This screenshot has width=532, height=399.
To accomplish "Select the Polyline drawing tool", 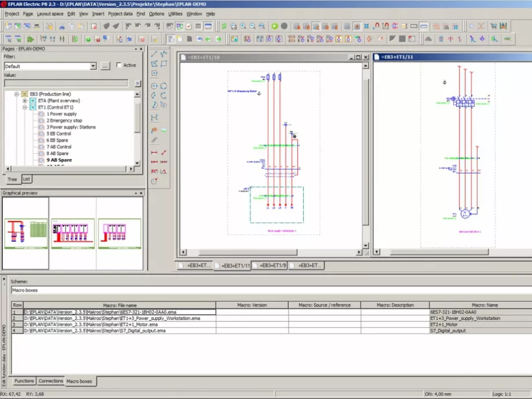I will click(x=164, y=54).
